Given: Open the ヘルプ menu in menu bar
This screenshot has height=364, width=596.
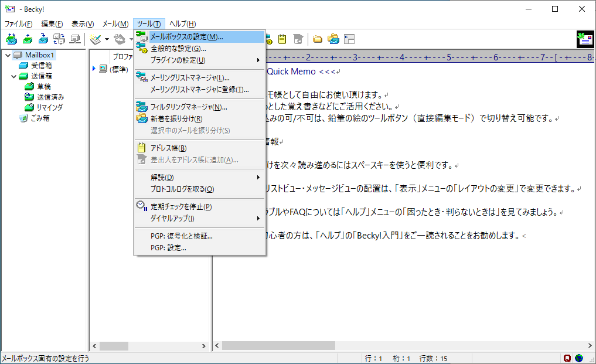Looking at the screenshot, I should coord(182,23).
